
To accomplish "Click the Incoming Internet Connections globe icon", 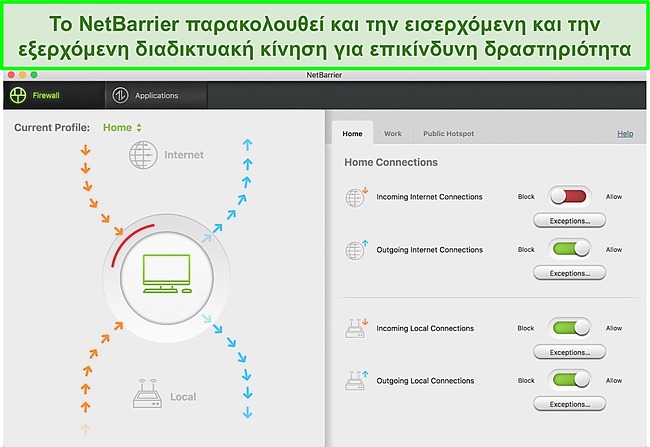I will pyautogui.click(x=356, y=197).
